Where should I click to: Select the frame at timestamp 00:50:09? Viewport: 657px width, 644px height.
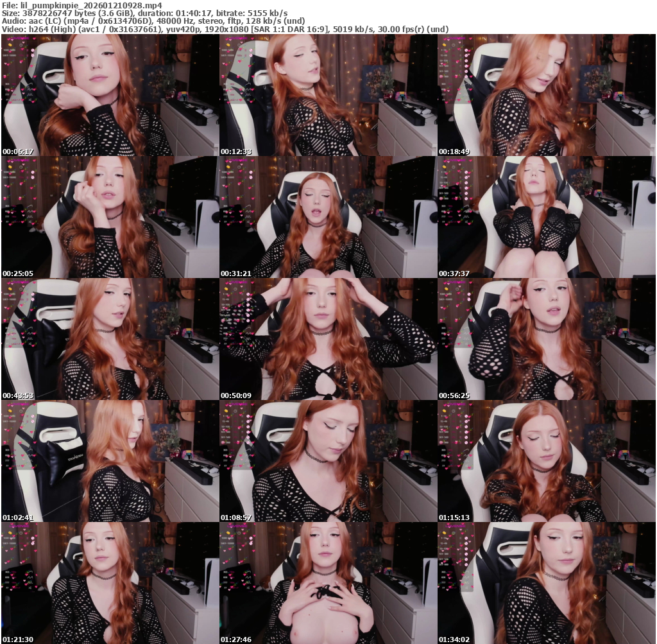click(328, 339)
